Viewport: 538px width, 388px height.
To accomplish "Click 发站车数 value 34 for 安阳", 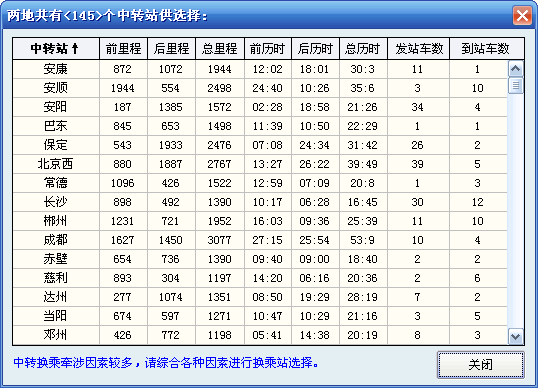I will [x=418, y=107].
